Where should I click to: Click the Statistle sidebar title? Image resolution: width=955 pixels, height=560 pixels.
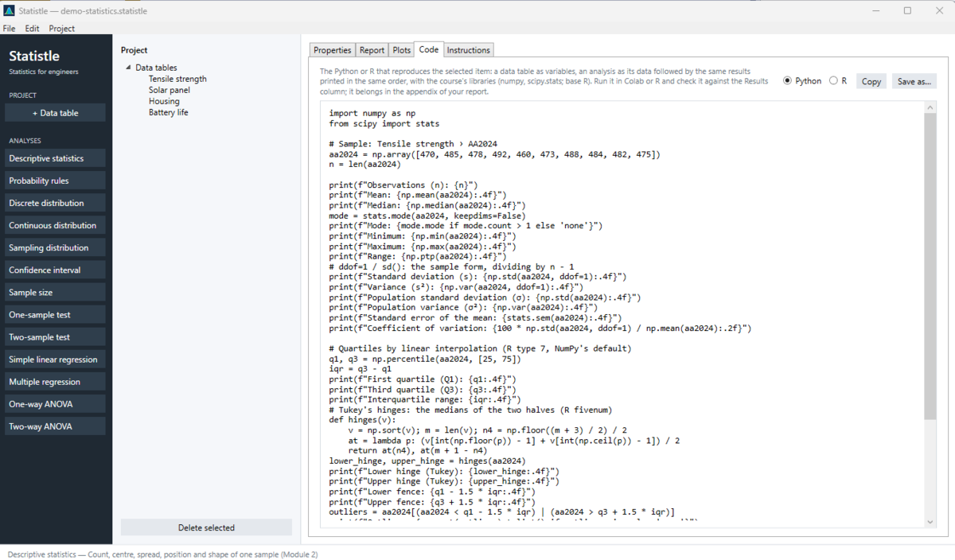click(34, 56)
